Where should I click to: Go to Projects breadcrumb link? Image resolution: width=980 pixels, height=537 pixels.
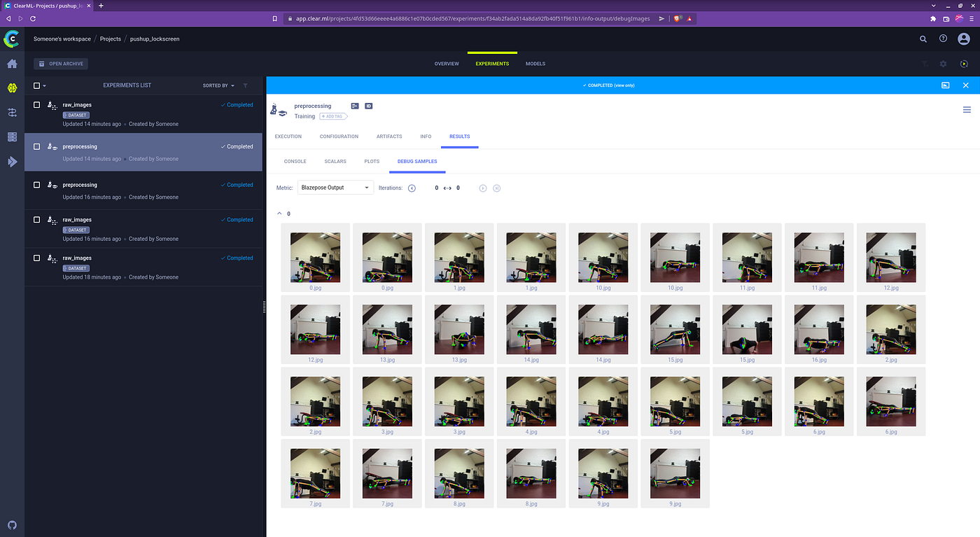pos(111,39)
